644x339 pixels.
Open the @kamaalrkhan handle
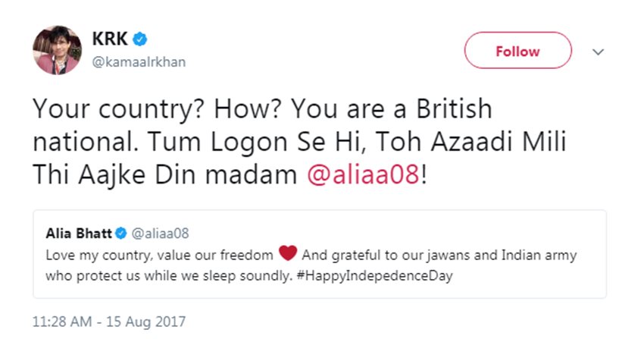(139, 61)
